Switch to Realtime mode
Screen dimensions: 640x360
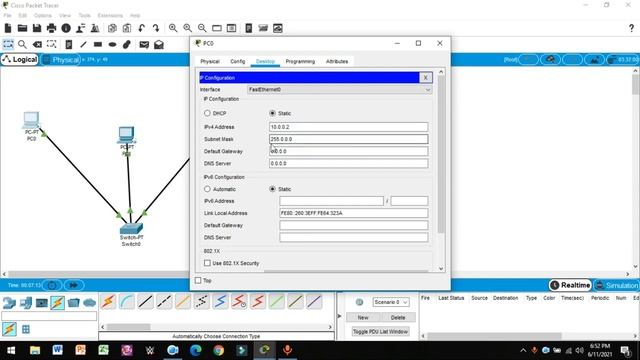click(x=570, y=285)
